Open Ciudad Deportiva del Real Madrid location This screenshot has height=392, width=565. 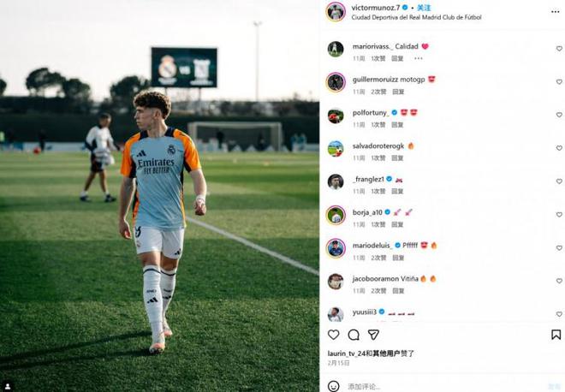pyautogui.click(x=404, y=17)
